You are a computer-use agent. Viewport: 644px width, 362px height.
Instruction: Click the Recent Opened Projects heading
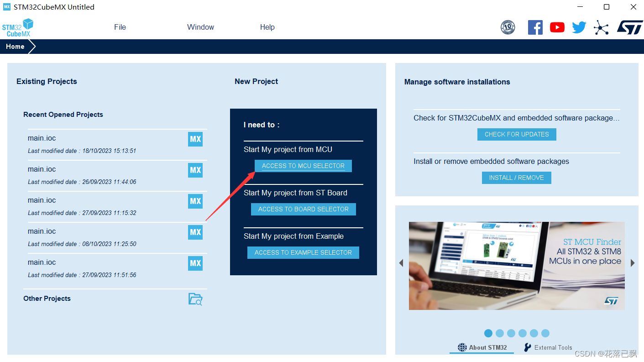pyautogui.click(x=63, y=115)
